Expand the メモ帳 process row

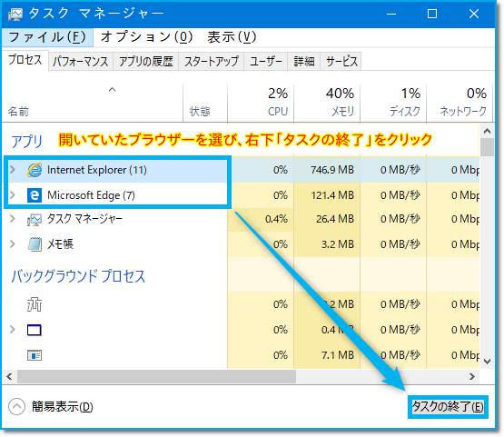[13, 244]
